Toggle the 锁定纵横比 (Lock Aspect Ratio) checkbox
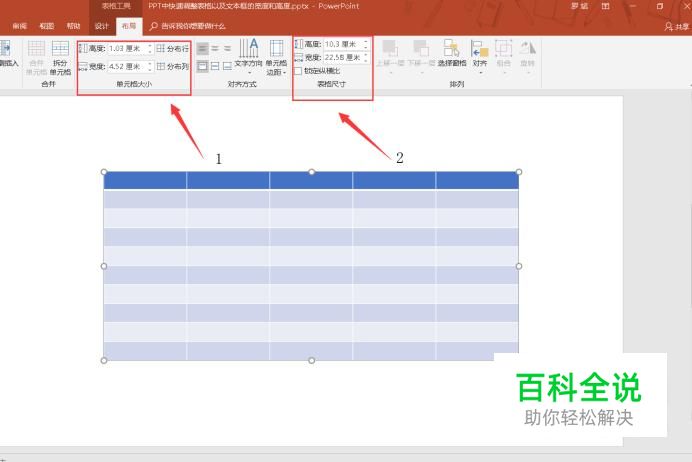This screenshot has height=462, width=692. [x=298, y=71]
